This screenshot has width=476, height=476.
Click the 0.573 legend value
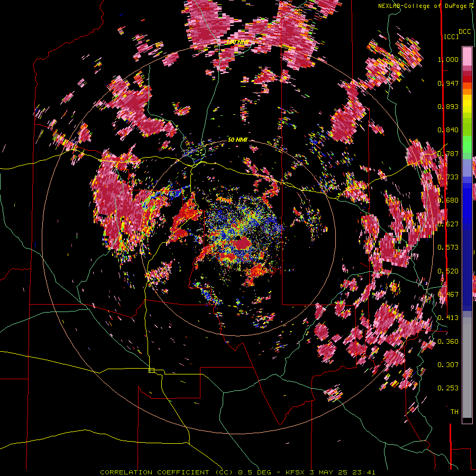448,248
